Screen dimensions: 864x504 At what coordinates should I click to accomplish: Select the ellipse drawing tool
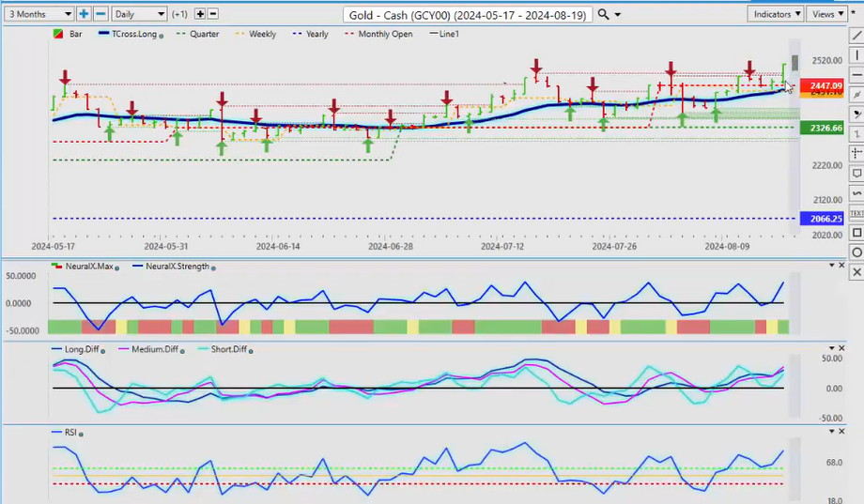tap(856, 252)
